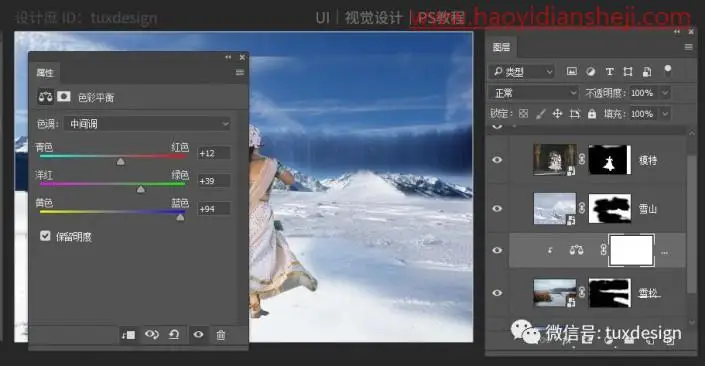This screenshot has height=366, width=705.
Task: Toggle layer filtering on/off switch
Action: pos(668,71)
